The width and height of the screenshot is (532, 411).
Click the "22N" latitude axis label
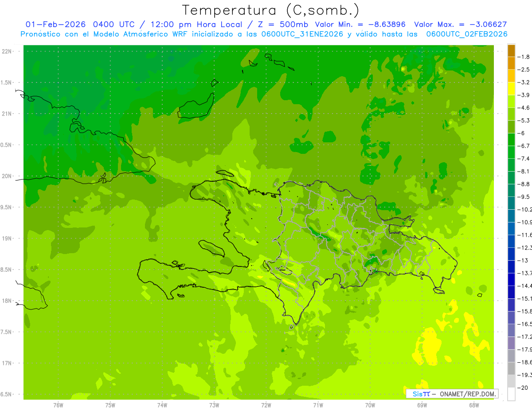pos(7,51)
